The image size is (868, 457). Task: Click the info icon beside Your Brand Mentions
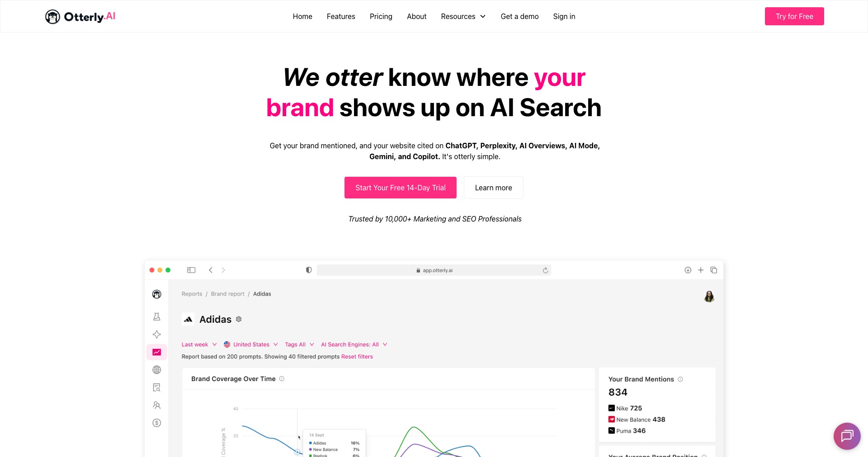680,379
